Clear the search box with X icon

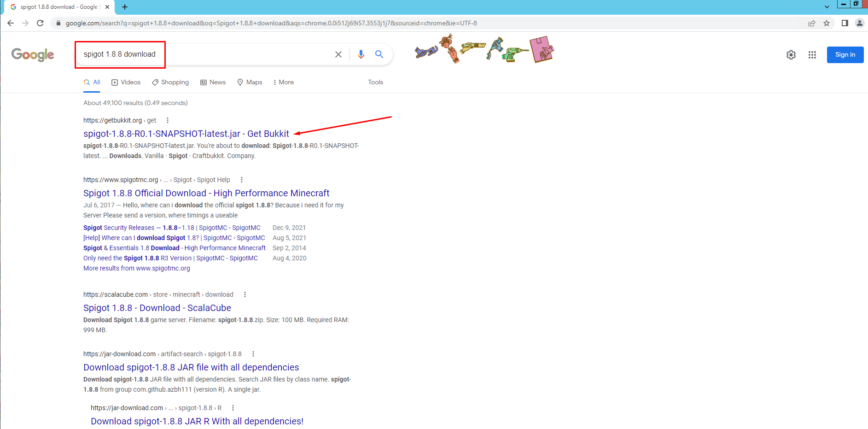pyautogui.click(x=338, y=54)
